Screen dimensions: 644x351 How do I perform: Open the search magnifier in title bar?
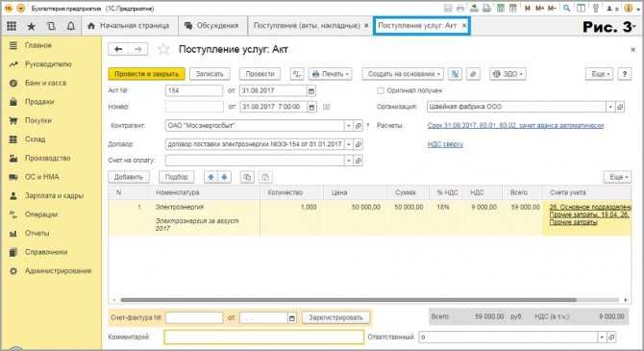click(x=567, y=9)
